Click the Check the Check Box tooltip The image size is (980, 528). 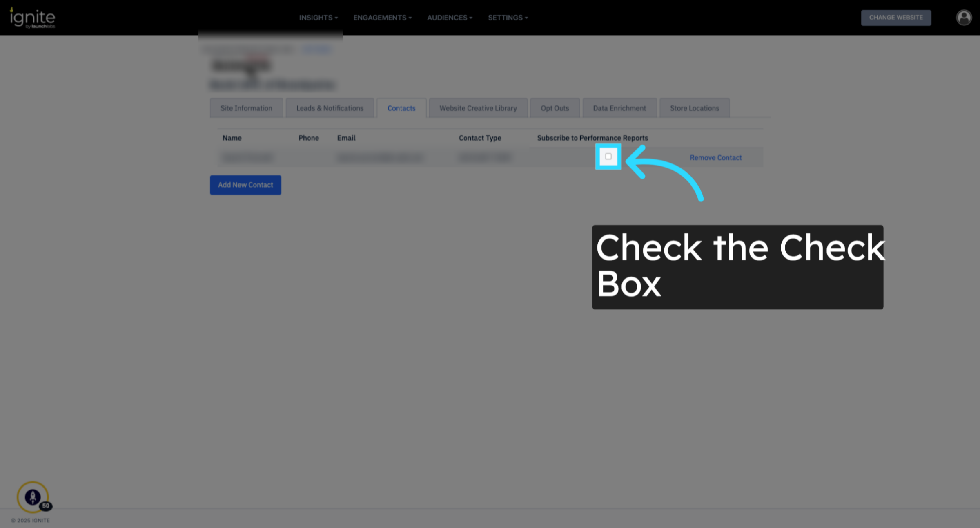(737, 267)
